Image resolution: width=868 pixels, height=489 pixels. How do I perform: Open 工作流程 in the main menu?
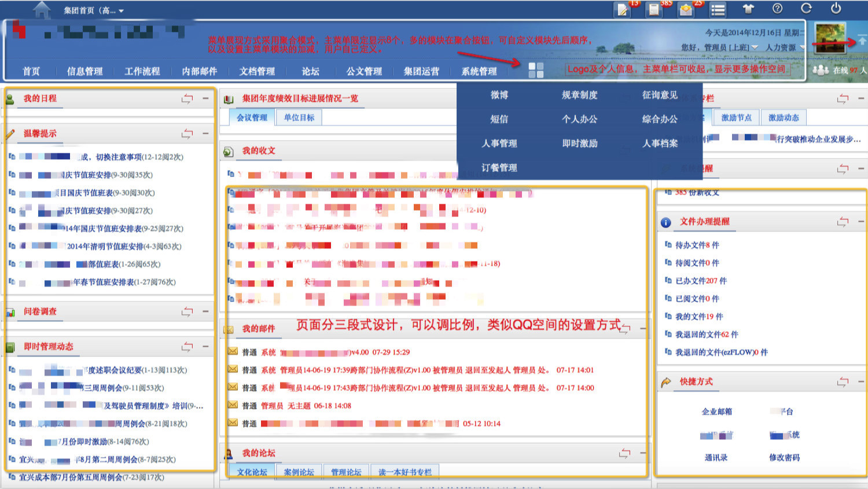tap(142, 71)
